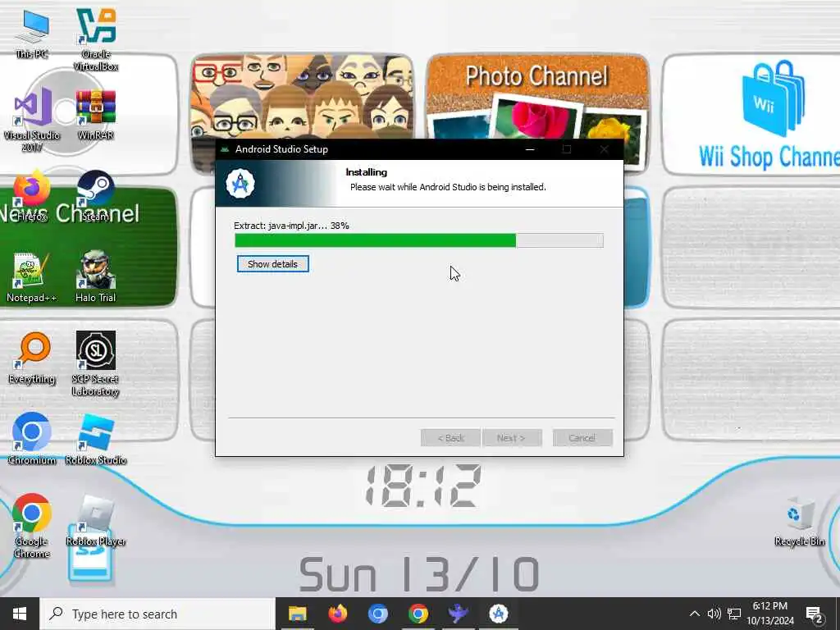840x630 pixels.
Task: Select Oracle VirtualBox desktop shortcut
Action: tap(96, 39)
